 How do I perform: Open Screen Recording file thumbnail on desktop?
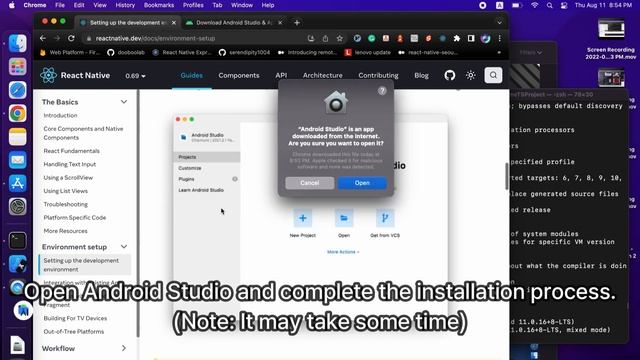tap(611, 29)
